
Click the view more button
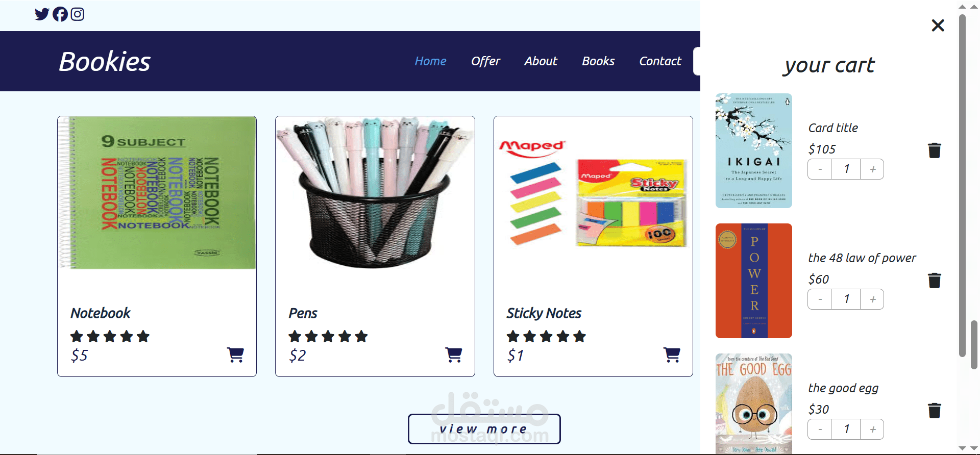[484, 429]
